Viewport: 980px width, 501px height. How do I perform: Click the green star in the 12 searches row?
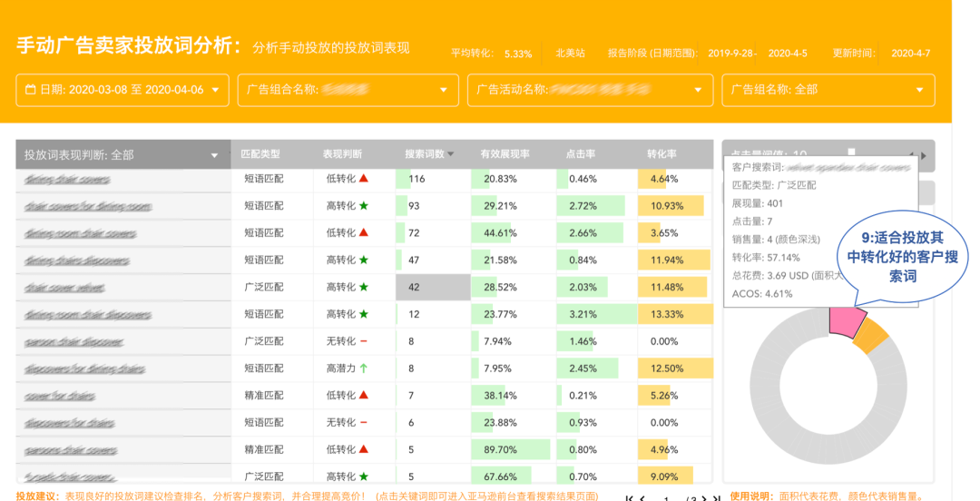coord(364,313)
